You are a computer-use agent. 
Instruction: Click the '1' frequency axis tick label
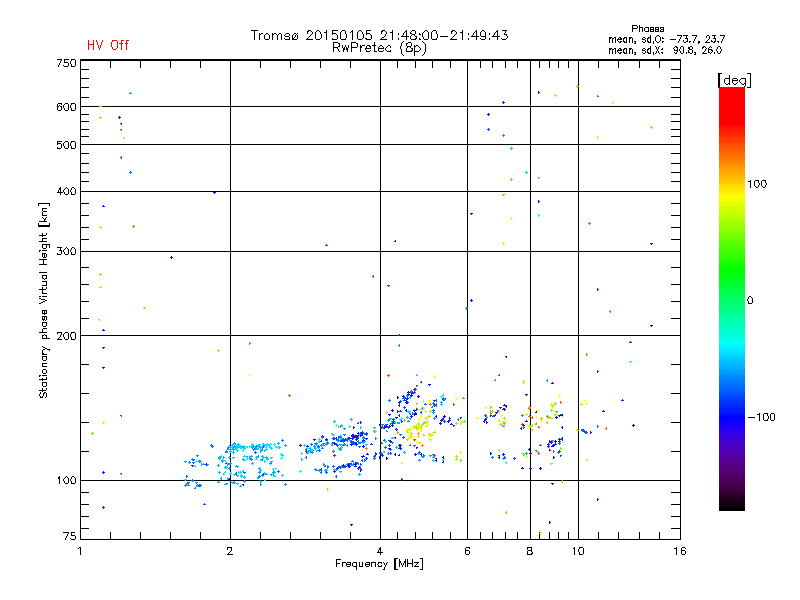[x=80, y=551]
